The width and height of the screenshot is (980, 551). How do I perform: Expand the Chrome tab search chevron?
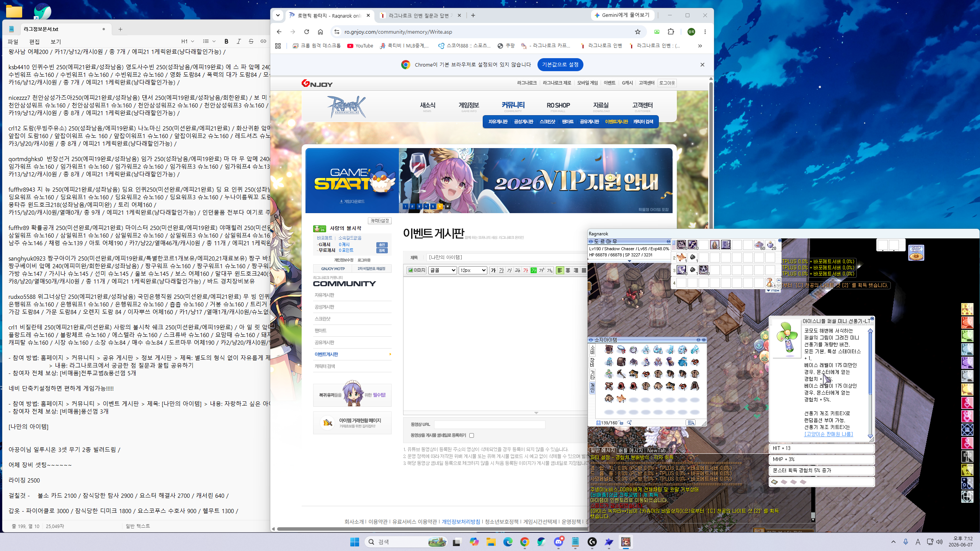pos(278,15)
